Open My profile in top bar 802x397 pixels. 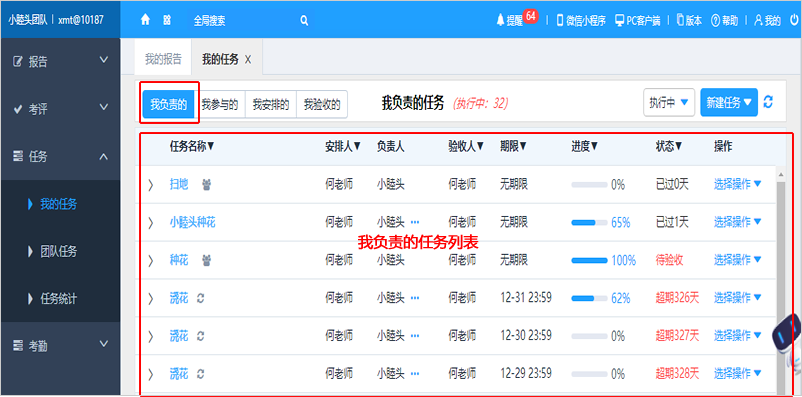[x=767, y=20]
